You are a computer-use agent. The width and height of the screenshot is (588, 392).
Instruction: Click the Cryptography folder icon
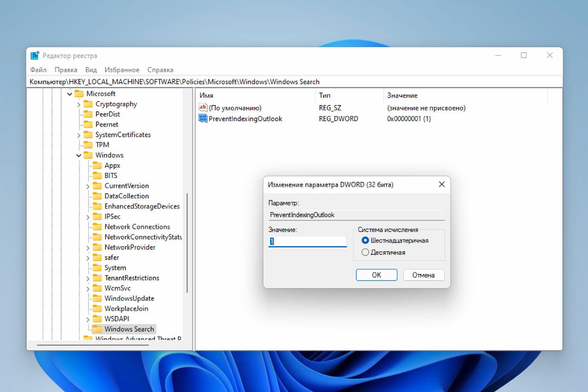pyautogui.click(x=88, y=104)
